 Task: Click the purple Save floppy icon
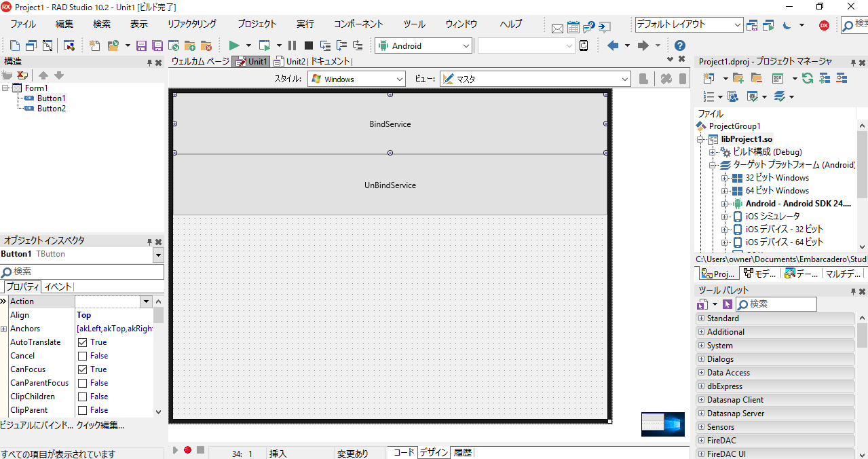141,45
